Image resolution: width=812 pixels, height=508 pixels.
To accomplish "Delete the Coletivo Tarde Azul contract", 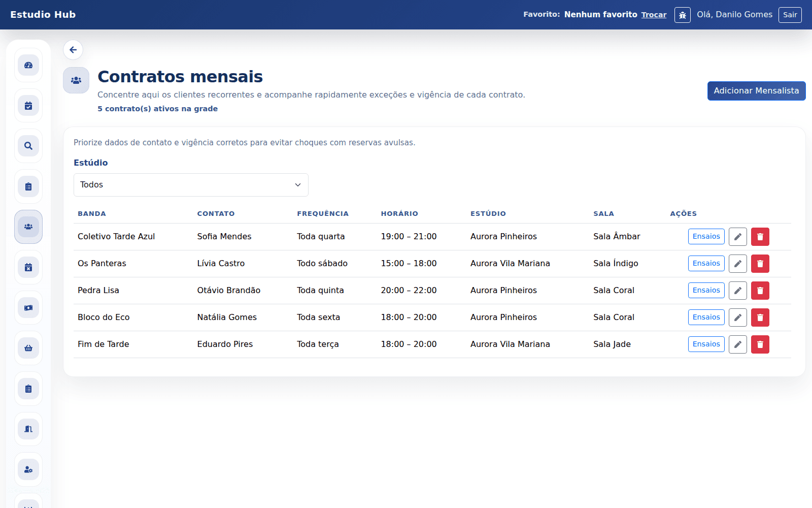I will coord(760,237).
